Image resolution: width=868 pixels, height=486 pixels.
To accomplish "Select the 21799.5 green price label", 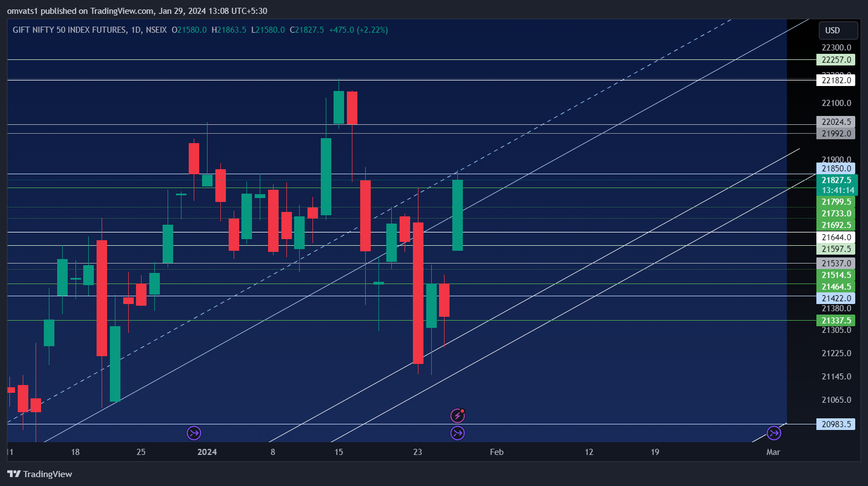I will (836, 202).
